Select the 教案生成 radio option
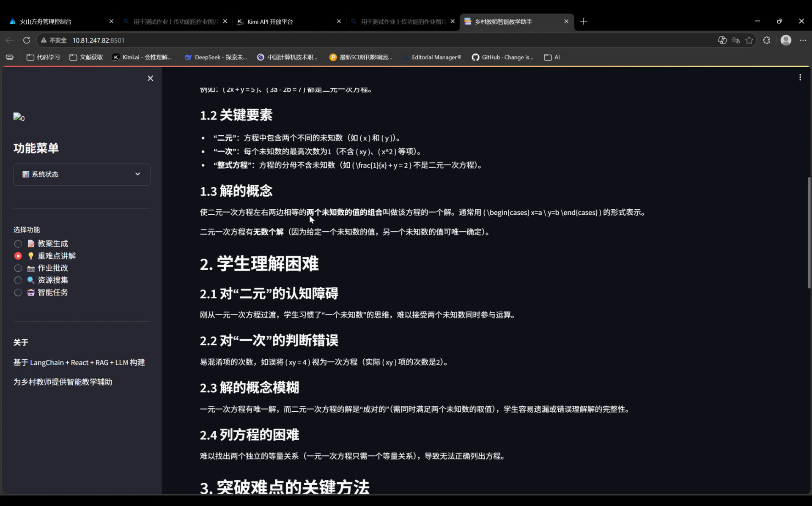812x506 pixels. [18, 244]
